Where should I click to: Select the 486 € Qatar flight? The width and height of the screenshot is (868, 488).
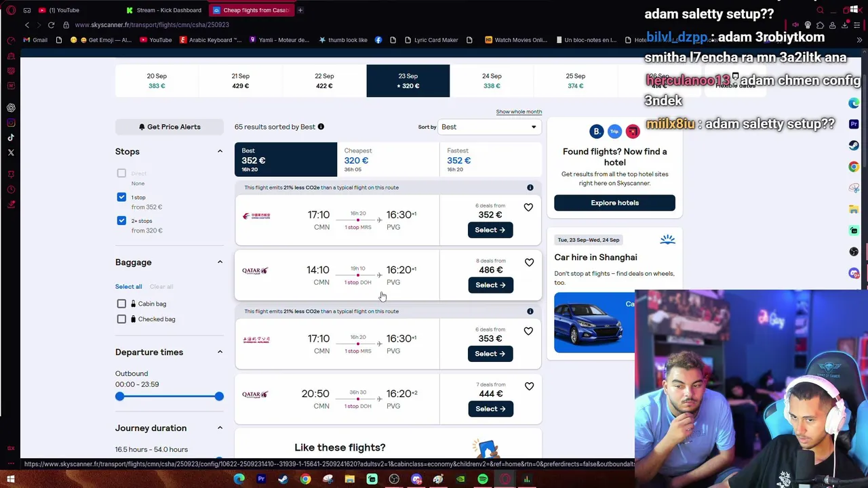pyautogui.click(x=490, y=285)
